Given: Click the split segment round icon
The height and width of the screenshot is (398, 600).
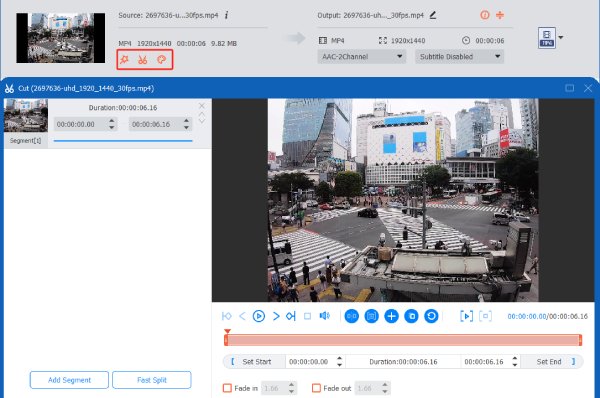Looking at the screenshot, I should click(x=352, y=316).
